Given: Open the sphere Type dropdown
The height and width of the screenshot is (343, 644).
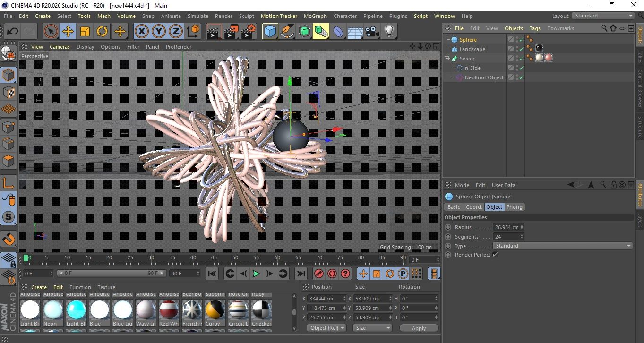Looking at the screenshot, I should click(x=562, y=246).
